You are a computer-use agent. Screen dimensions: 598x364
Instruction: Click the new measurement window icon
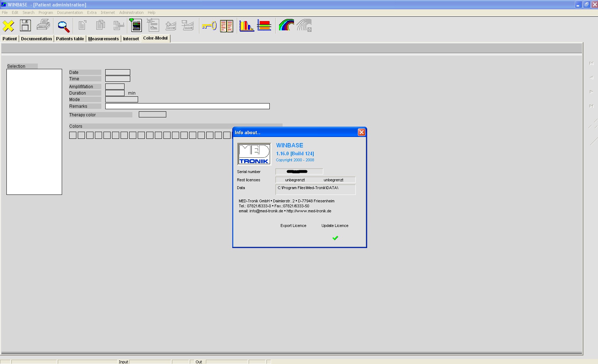(136, 25)
